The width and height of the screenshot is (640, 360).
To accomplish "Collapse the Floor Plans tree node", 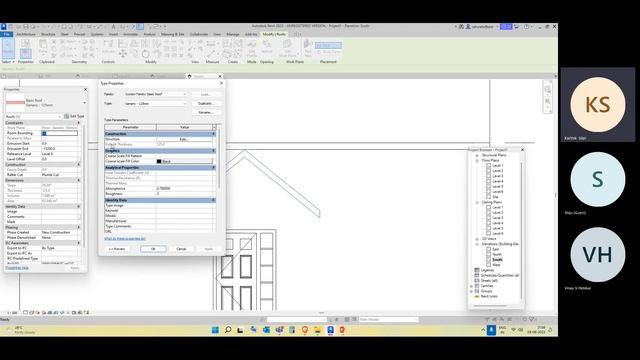I will 477,161.
